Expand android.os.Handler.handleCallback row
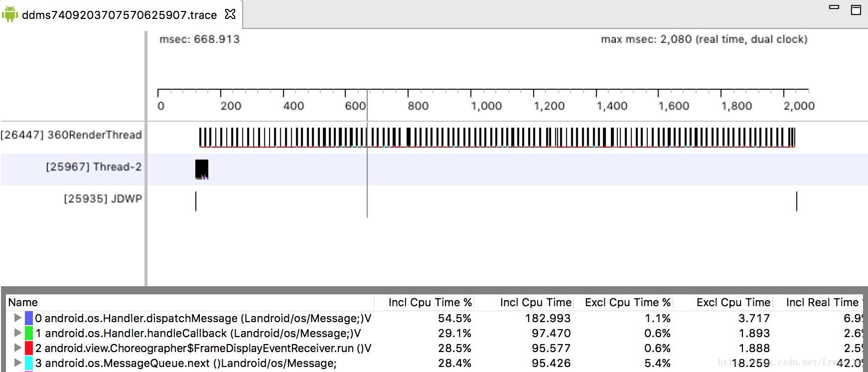This screenshot has height=372, width=868. [x=18, y=333]
